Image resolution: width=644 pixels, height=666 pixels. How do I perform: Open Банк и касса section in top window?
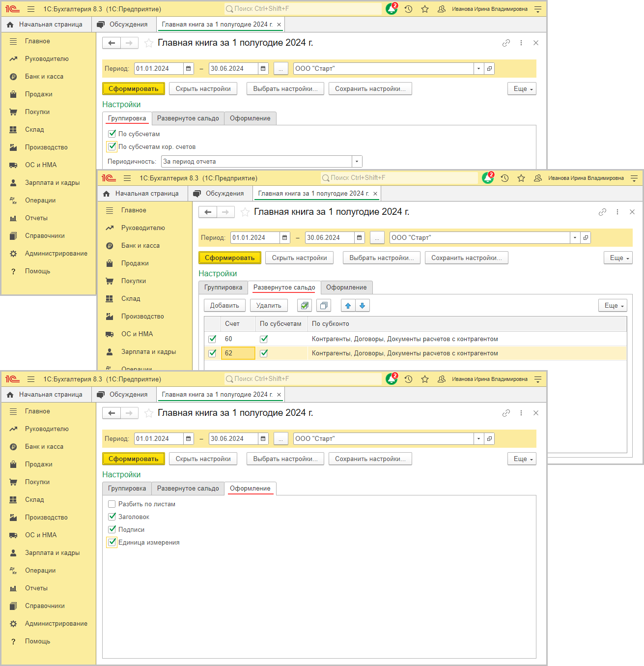pos(44,77)
